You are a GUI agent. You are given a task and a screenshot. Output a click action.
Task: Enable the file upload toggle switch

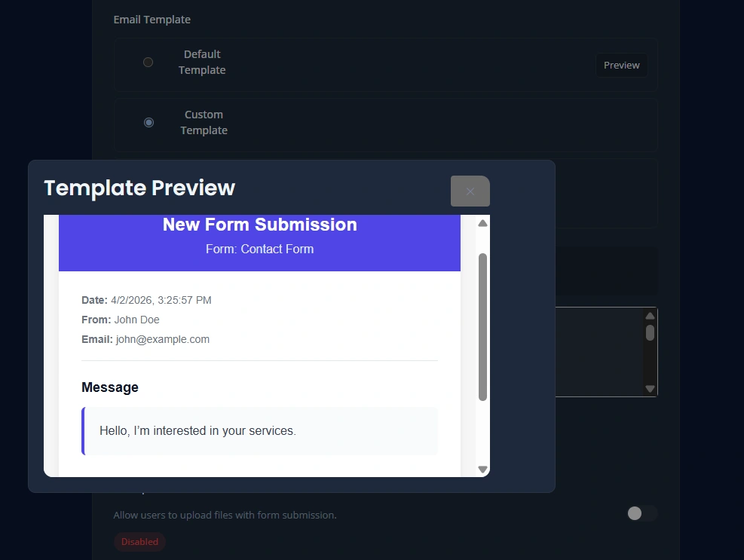point(641,513)
